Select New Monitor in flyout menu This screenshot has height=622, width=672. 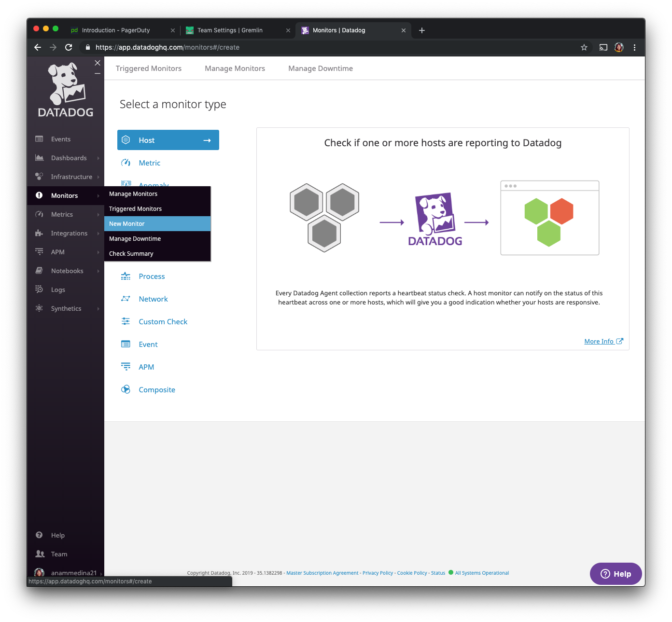point(157,223)
